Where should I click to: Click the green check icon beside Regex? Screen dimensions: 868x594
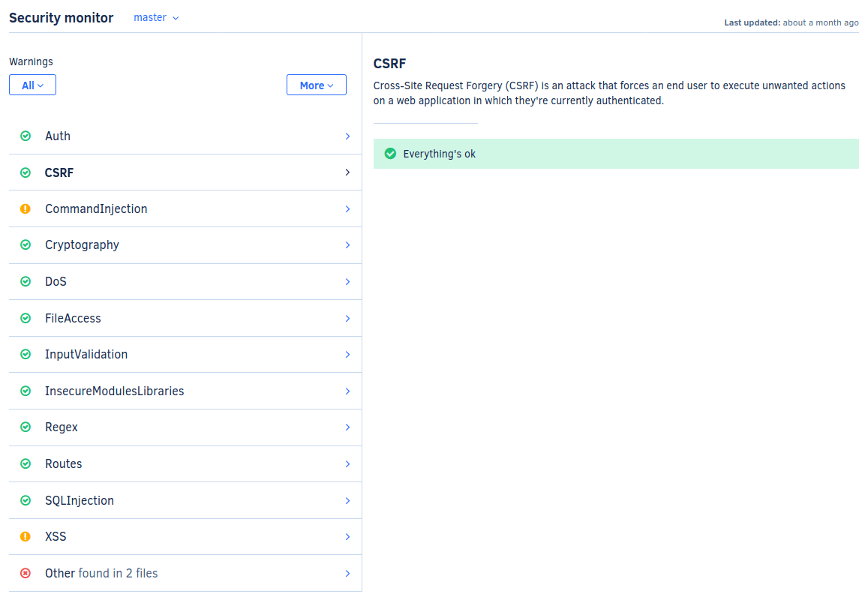coord(26,427)
